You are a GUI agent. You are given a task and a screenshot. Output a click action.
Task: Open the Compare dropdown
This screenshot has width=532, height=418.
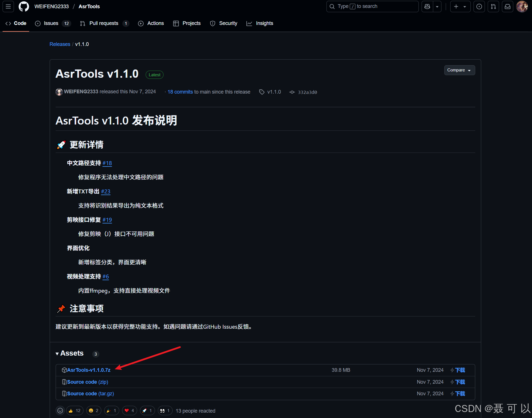click(x=459, y=70)
